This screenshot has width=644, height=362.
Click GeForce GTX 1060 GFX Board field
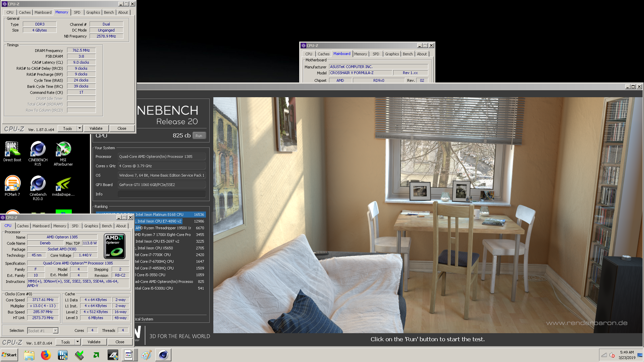click(162, 185)
